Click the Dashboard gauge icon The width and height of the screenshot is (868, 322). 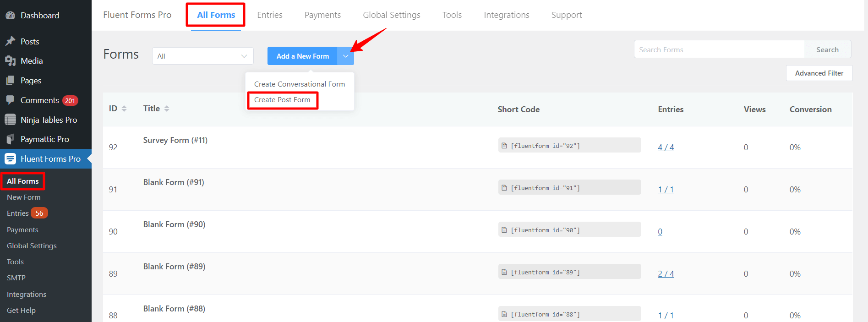tap(10, 15)
